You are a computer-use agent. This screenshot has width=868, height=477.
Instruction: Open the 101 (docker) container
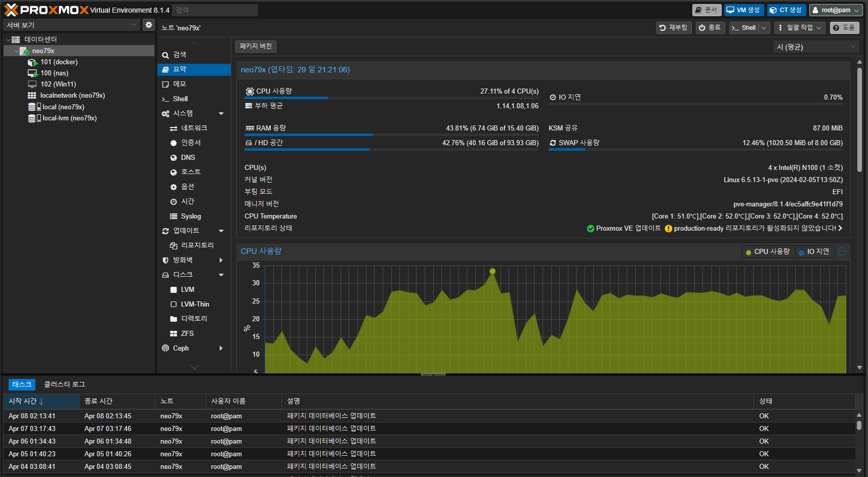tap(59, 62)
